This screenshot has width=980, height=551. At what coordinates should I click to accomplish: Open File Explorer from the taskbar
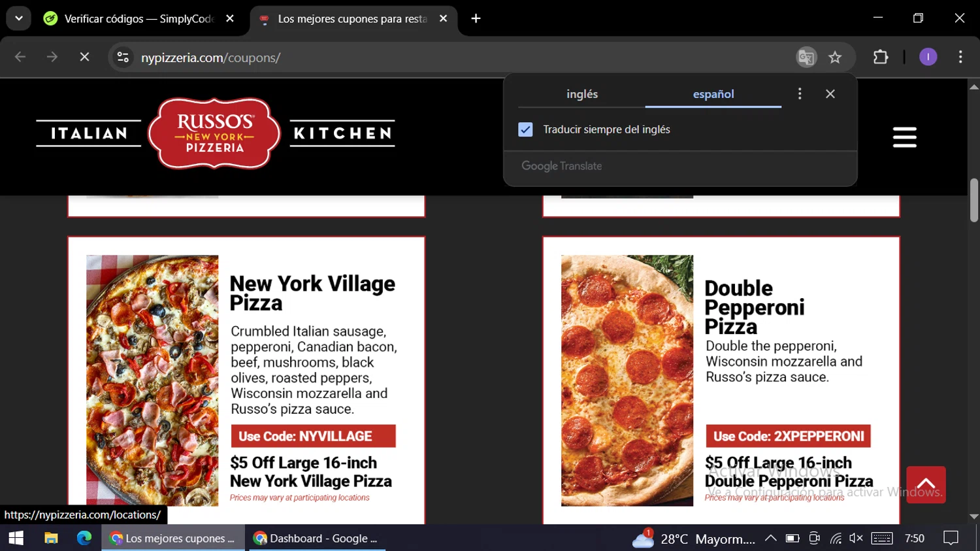[51, 538]
